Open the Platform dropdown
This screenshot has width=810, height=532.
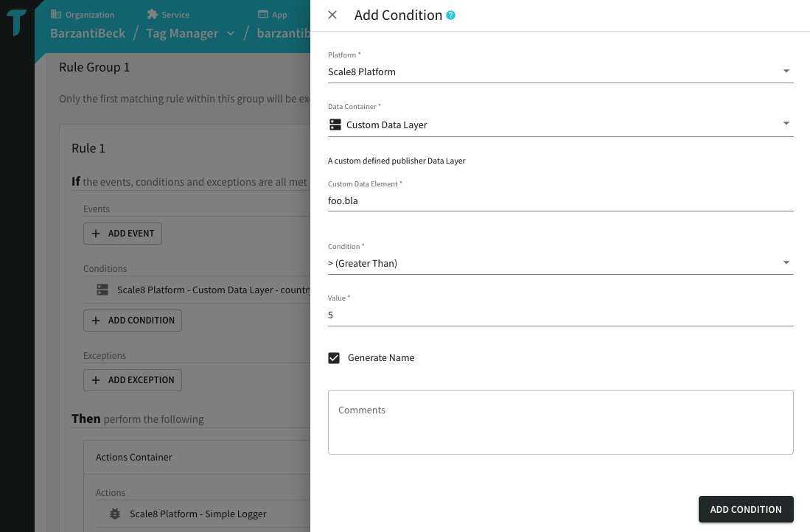560,71
